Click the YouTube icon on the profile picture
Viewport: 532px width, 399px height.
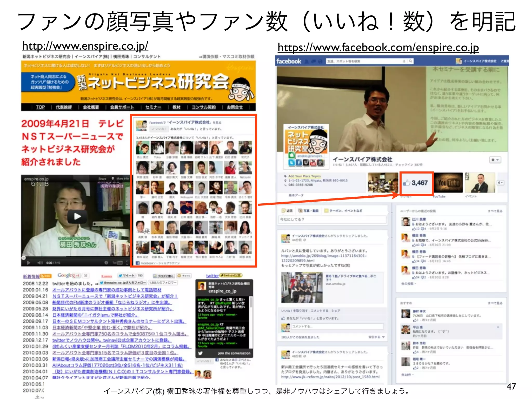tap(313, 163)
